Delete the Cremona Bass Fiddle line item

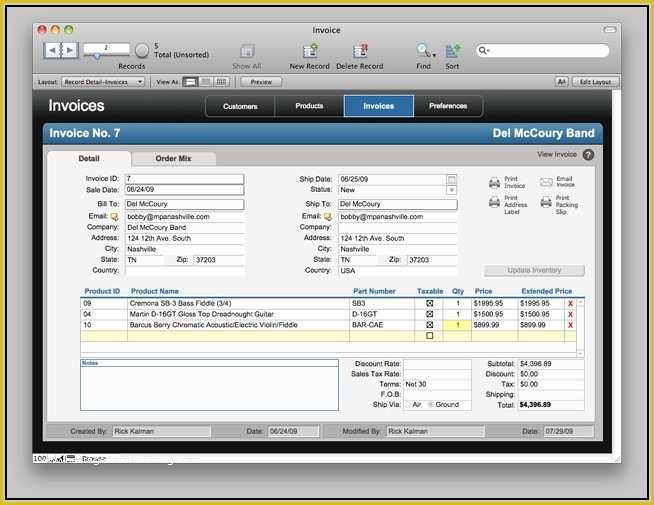tap(570, 304)
